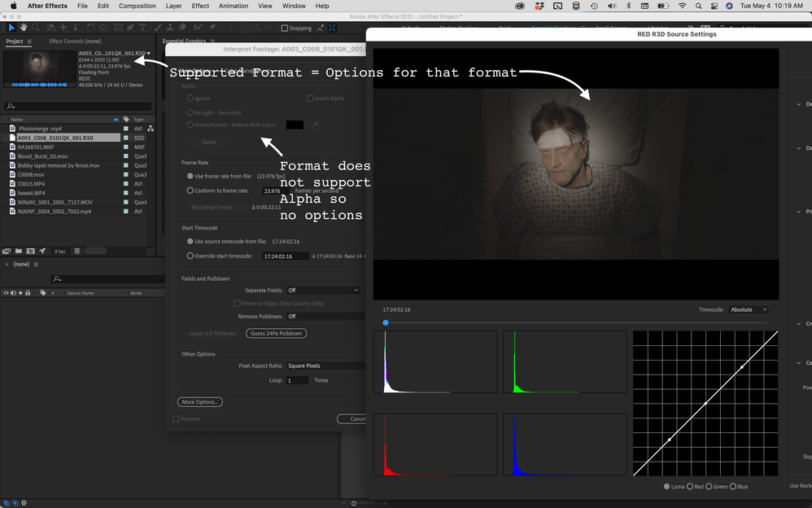This screenshot has width=812, height=508.
Task: Select the Eraser tool
Action: (x=182, y=28)
